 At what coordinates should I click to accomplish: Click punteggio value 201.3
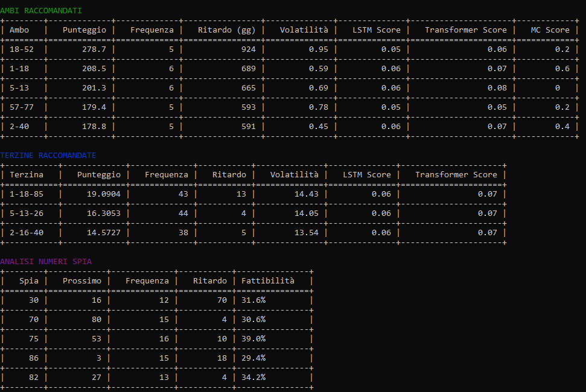click(94, 87)
